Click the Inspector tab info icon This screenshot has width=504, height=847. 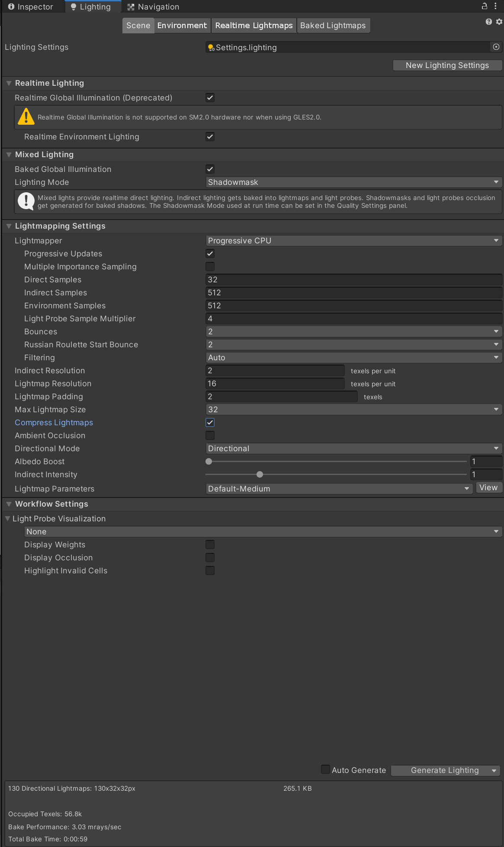(x=11, y=6)
